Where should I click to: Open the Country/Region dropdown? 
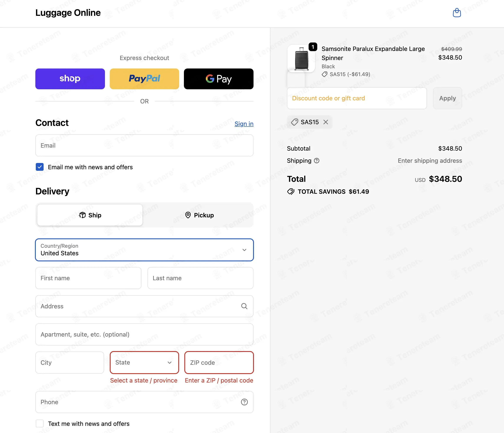(144, 250)
